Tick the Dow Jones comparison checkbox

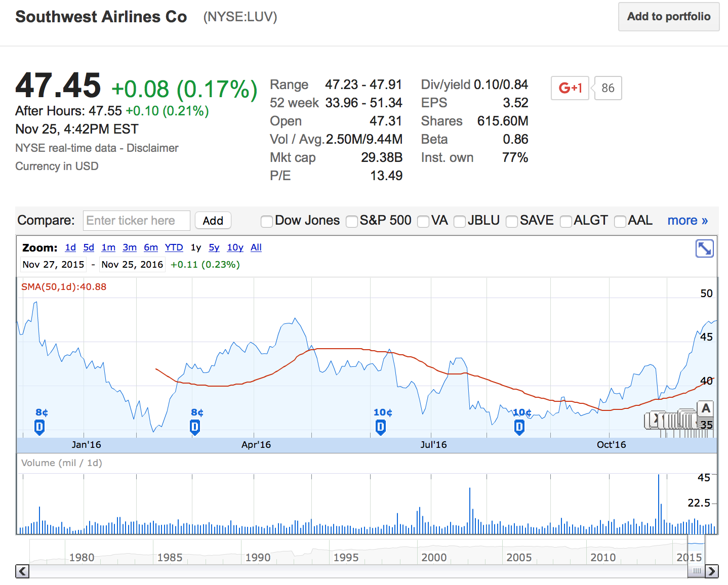[x=266, y=221]
